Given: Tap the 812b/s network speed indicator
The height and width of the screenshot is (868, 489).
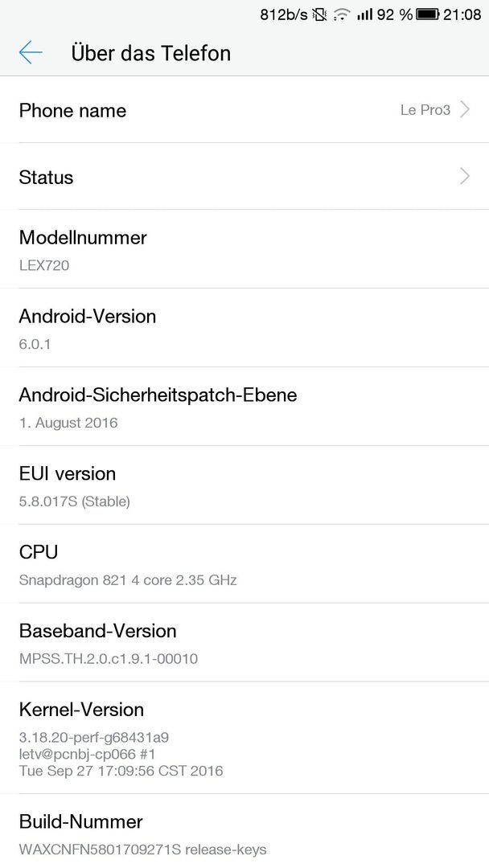Looking at the screenshot, I should tap(284, 14).
